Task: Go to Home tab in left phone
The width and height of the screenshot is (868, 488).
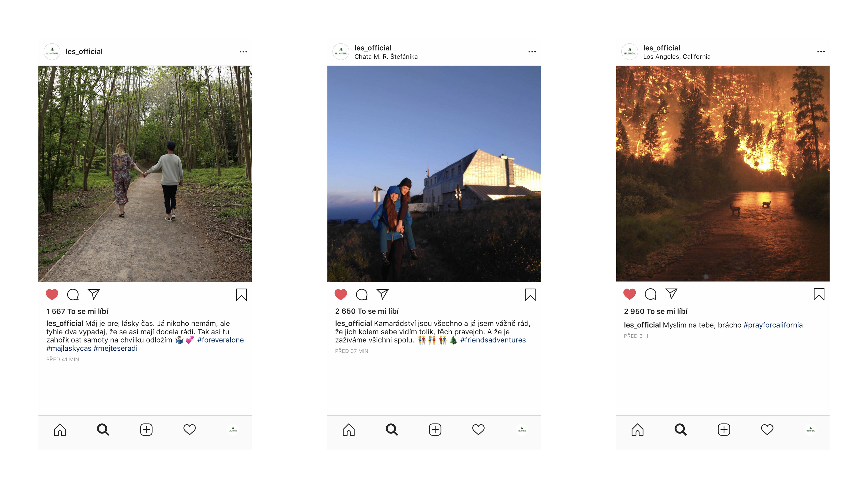Action: pyautogui.click(x=60, y=429)
